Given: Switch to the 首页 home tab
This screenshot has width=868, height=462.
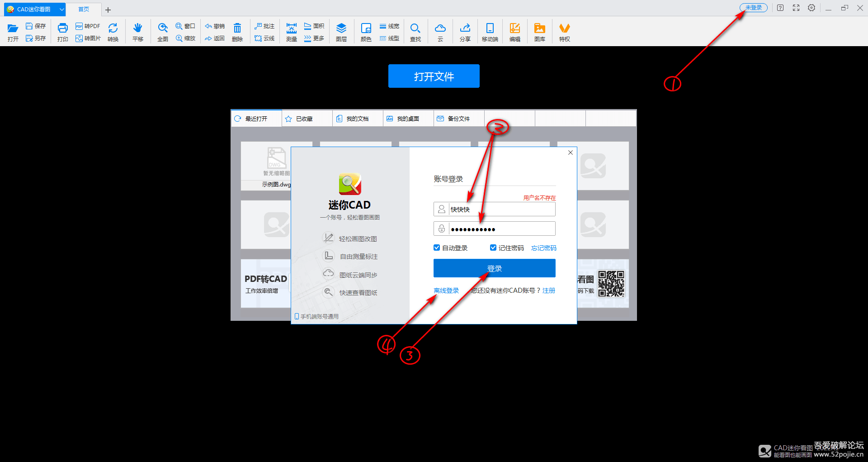Looking at the screenshot, I should pyautogui.click(x=84, y=10).
